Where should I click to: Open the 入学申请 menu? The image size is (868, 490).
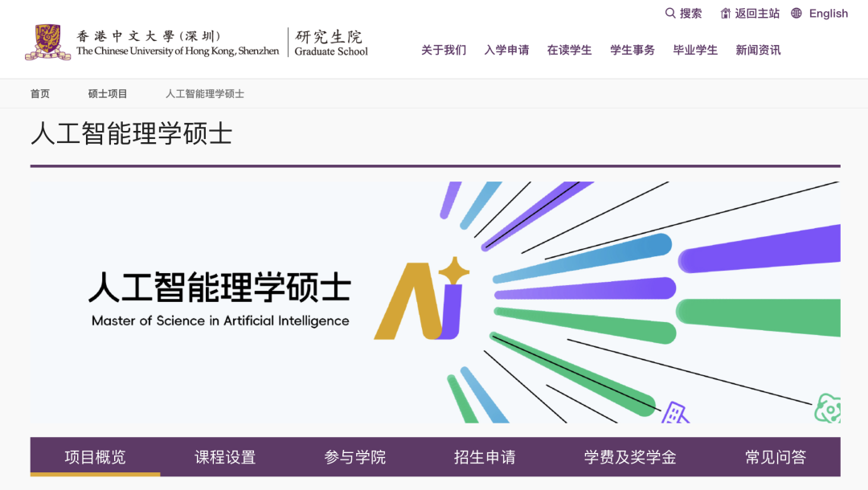(x=506, y=51)
